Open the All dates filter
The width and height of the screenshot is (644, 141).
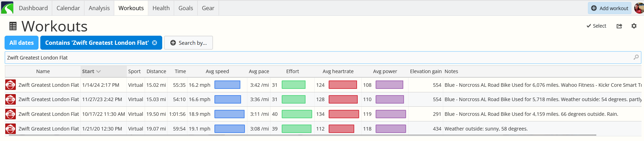[x=21, y=43]
